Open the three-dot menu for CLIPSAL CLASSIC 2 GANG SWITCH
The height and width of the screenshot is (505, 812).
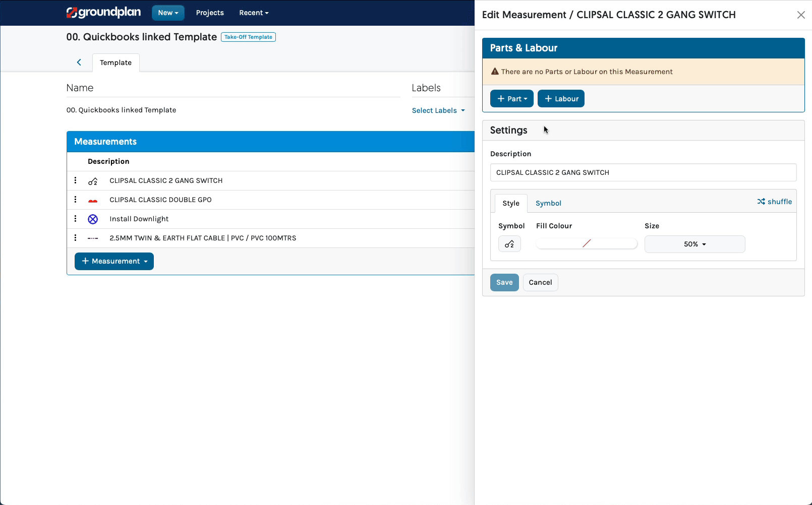76,180
